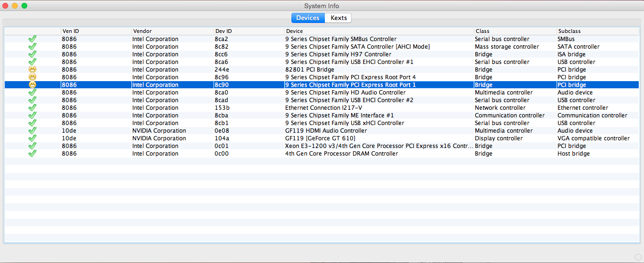Select device ID 8cb1 cell
The width and height of the screenshot is (644, 263).
point(222,123)
